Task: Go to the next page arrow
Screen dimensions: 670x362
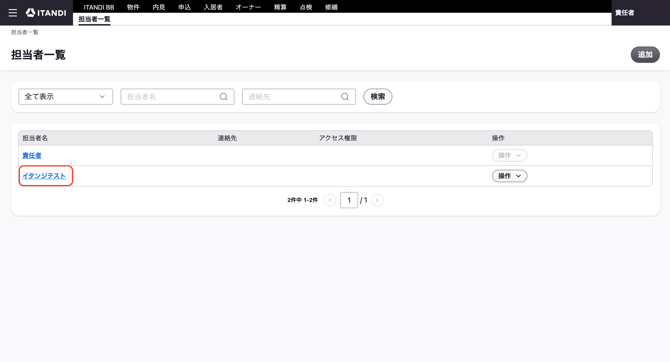Action: [377, 200]
